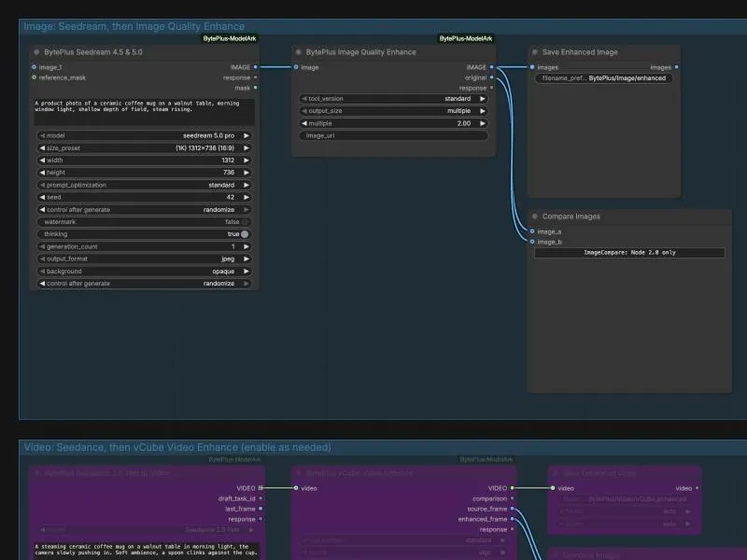Decrease the multiple value with its left arrow
This screenshot has width=747, height=560.
(304, 123)
